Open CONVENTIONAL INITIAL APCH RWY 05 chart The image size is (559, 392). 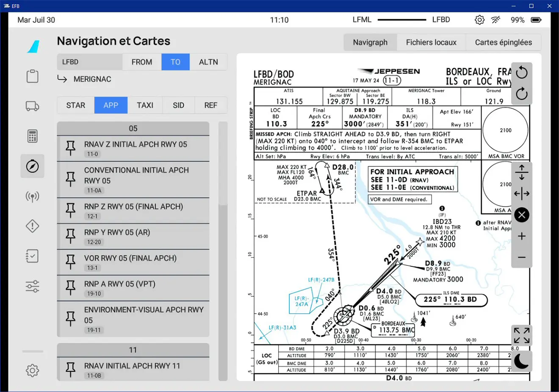point(133,180)
